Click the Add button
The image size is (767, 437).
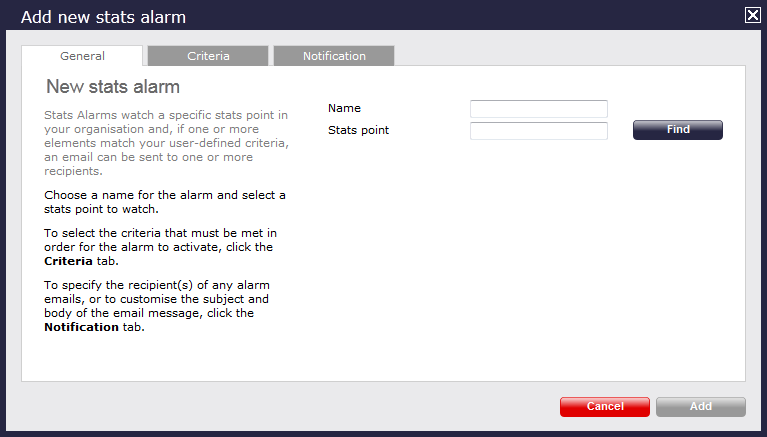pos(700,407)
